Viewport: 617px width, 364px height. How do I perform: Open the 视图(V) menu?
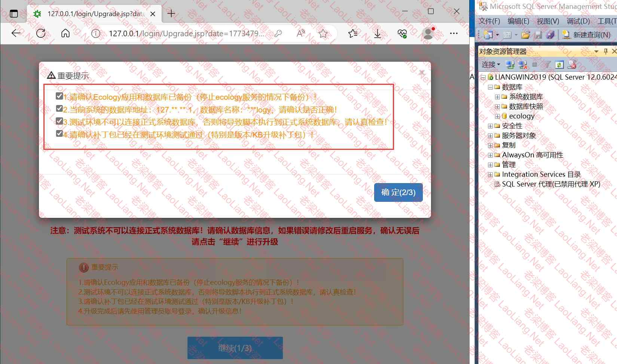coord(548,21)
